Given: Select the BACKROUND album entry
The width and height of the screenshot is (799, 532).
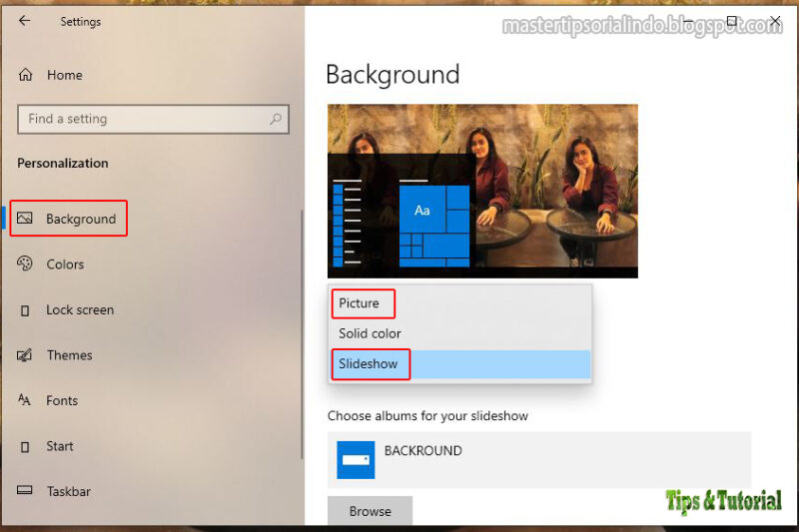Looking at the screenshot, I should pyautogui.click(x=539, y=460).
